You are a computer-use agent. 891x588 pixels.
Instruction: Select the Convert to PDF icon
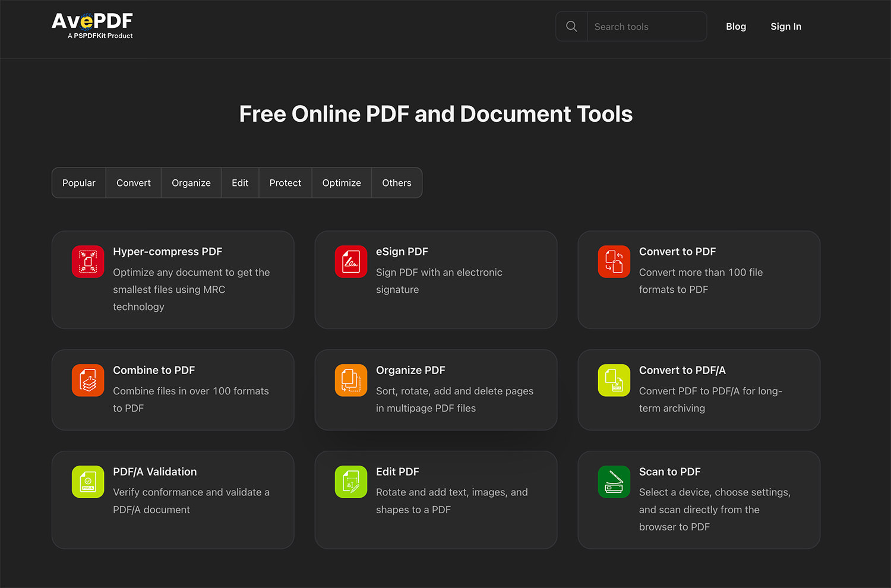coord(614,262)
